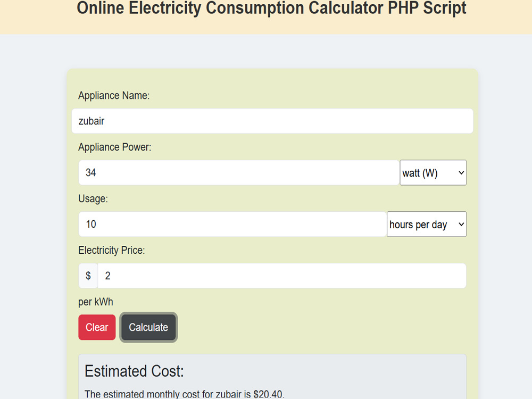Open the hours per day usage dropdown
This screenshot has height=399, width=532.
(x=427, y=225)
